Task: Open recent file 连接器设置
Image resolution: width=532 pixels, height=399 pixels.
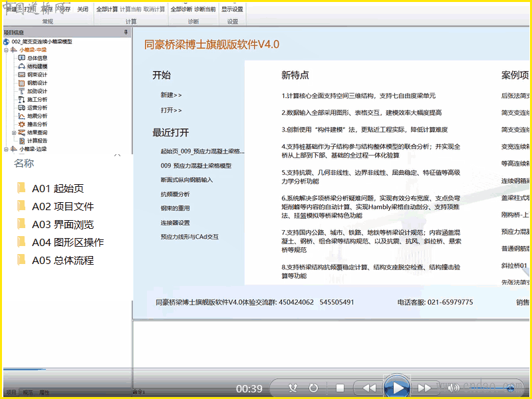Action: 175,223
